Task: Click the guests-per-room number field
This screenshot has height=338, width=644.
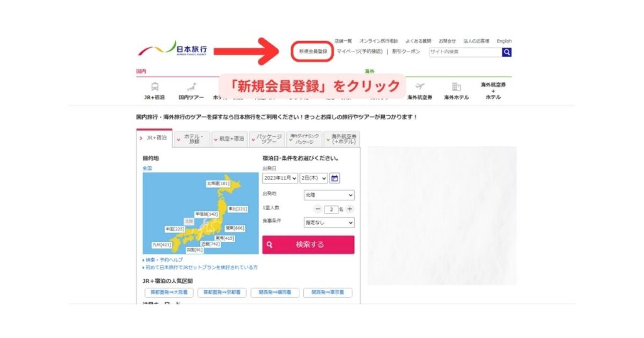Action: pos(331,210)
